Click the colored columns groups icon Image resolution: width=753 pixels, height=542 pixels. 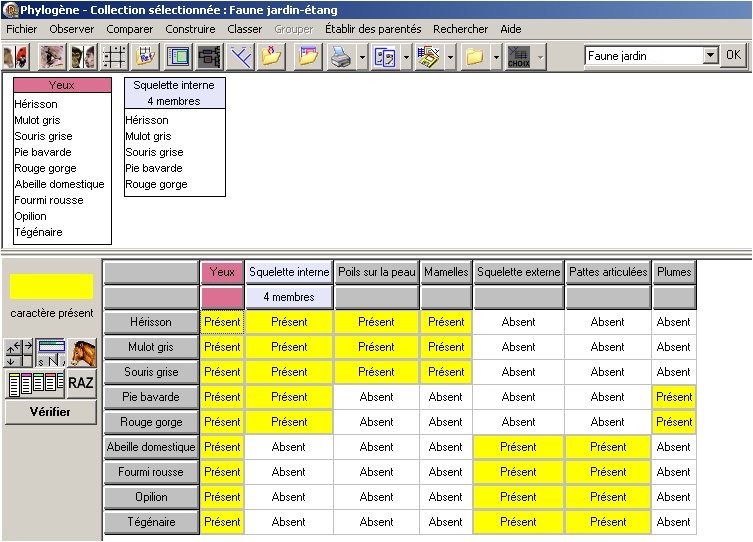pyautogui.click(x=33, y=383)
